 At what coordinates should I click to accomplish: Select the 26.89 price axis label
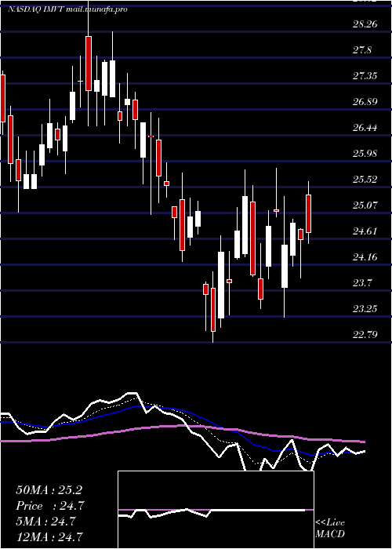tap(365, 102)
